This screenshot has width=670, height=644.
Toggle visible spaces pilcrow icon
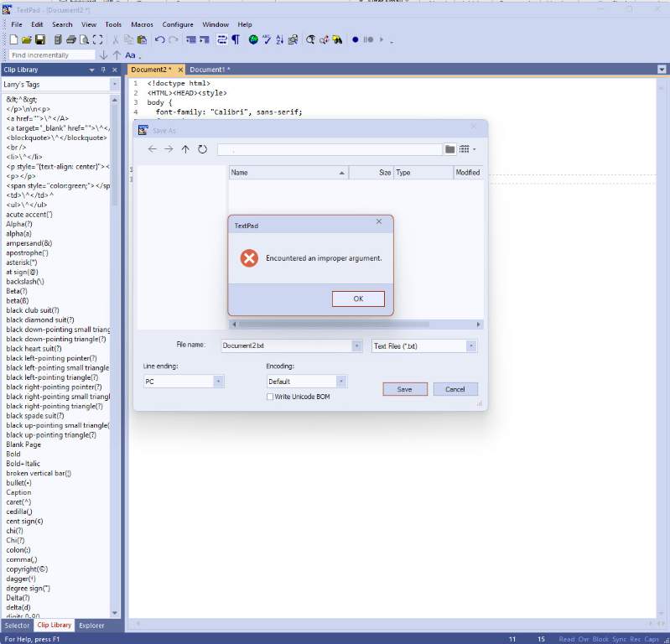tap(236, 39)
